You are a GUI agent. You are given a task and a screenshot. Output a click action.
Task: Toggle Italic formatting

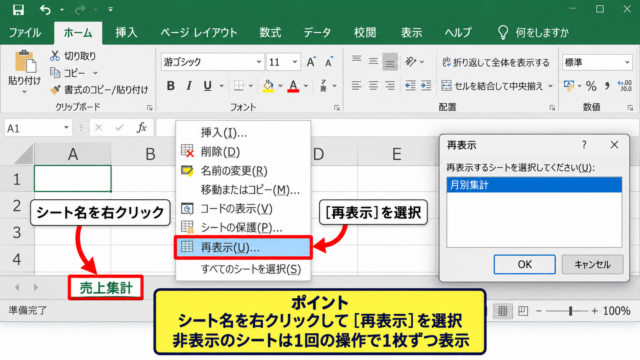[x=189, y=86]
